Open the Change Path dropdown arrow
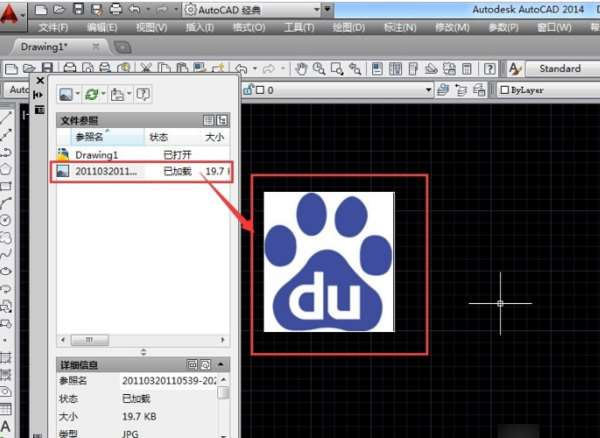The image size is (600, 438). [x=129, y=94]
